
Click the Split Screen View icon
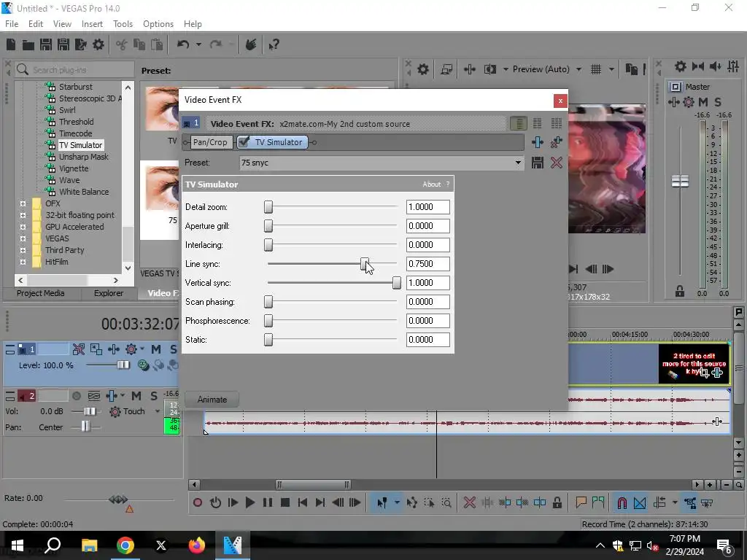click(489, 69)
